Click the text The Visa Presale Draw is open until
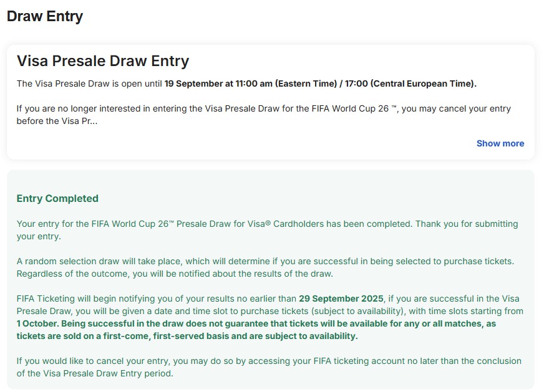 [89, 84]
